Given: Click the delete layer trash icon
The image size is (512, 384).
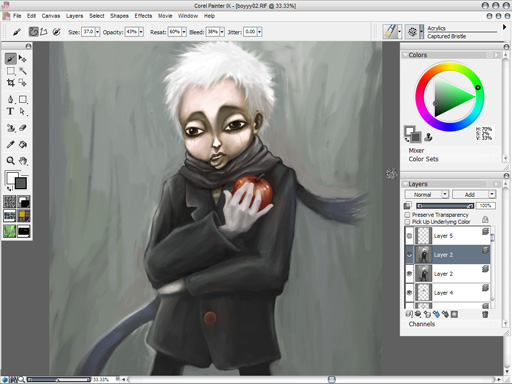Looking at the screenshot, I should point(485,314).
